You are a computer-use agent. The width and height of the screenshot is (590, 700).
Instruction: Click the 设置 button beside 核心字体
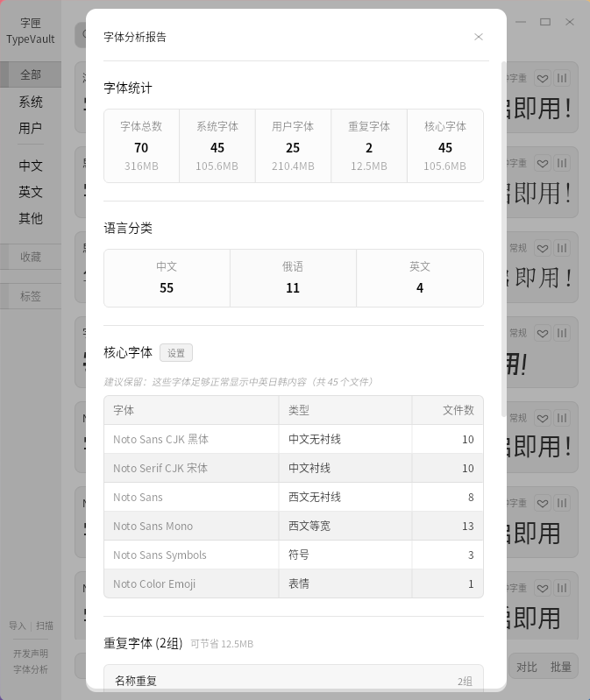(176, 353)
